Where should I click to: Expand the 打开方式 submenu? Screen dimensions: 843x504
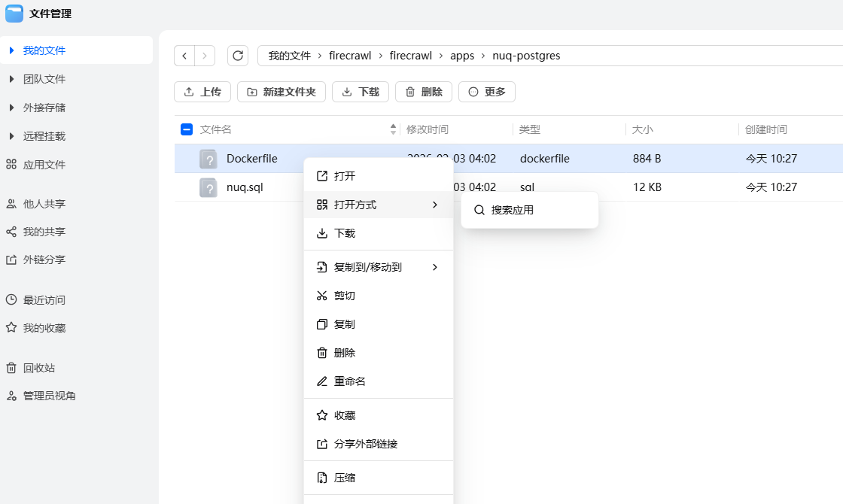[353, 204]
